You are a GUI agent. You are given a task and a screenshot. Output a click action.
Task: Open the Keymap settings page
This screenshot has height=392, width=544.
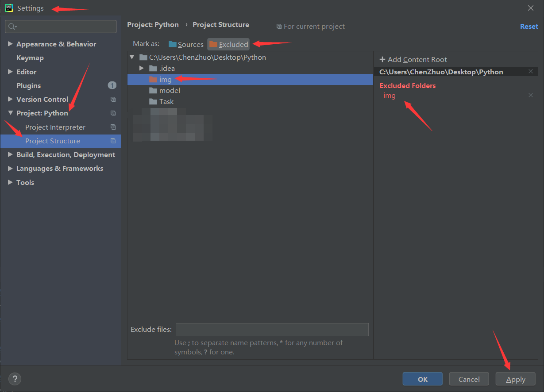pyautogui.click(x=30, y=58)
